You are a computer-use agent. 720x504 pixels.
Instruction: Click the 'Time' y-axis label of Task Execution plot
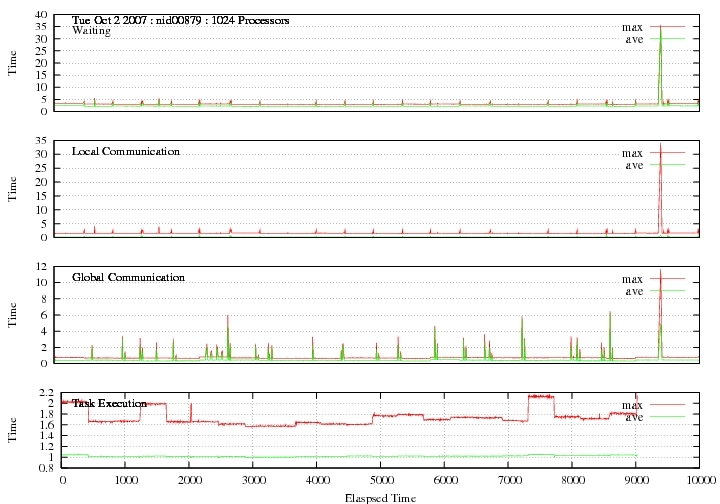tap(12, 430)
